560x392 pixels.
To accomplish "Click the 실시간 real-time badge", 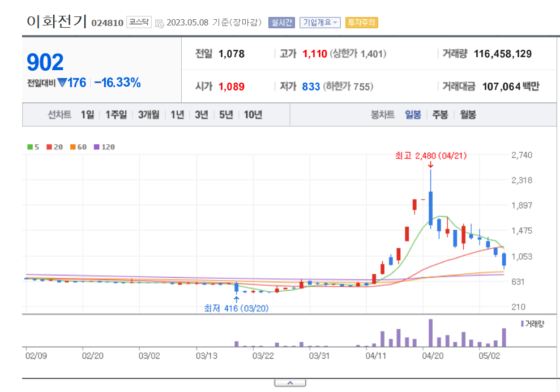I will pos(281,23).
